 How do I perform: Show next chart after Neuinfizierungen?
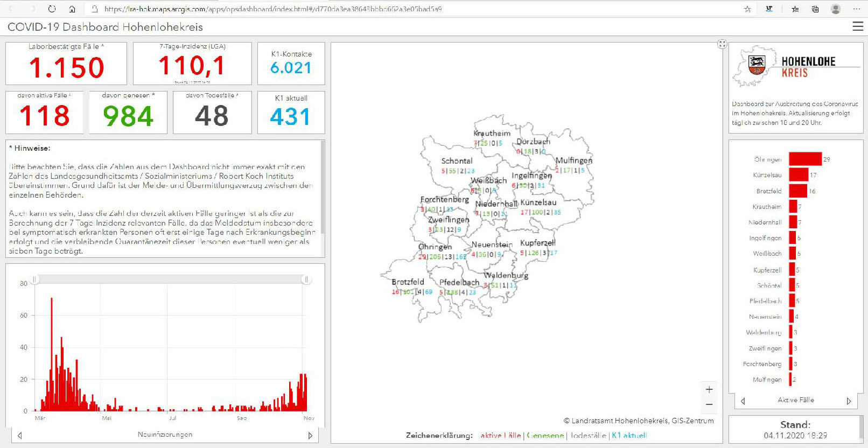(x=310, y=435)
